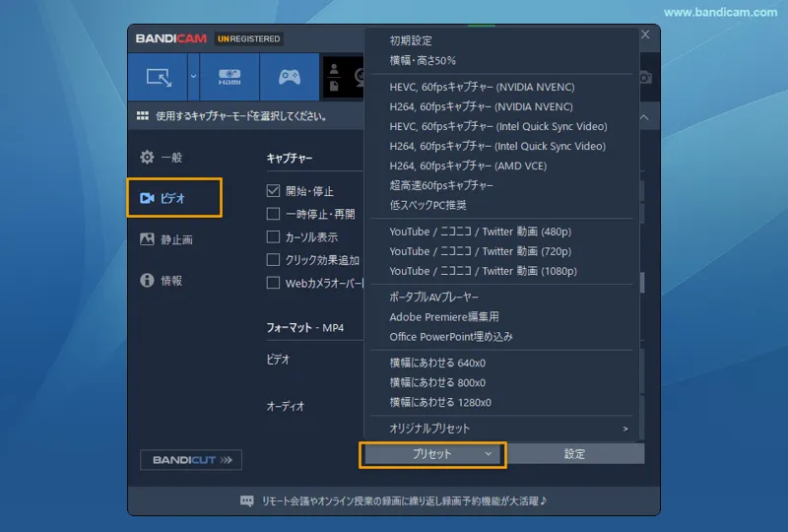Screen dimensions: 788x532
Task: Select the HDMI device recording mode
Action: (230, 78)
